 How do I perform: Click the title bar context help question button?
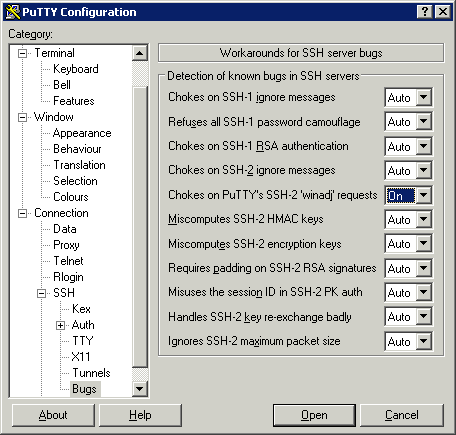425,12
